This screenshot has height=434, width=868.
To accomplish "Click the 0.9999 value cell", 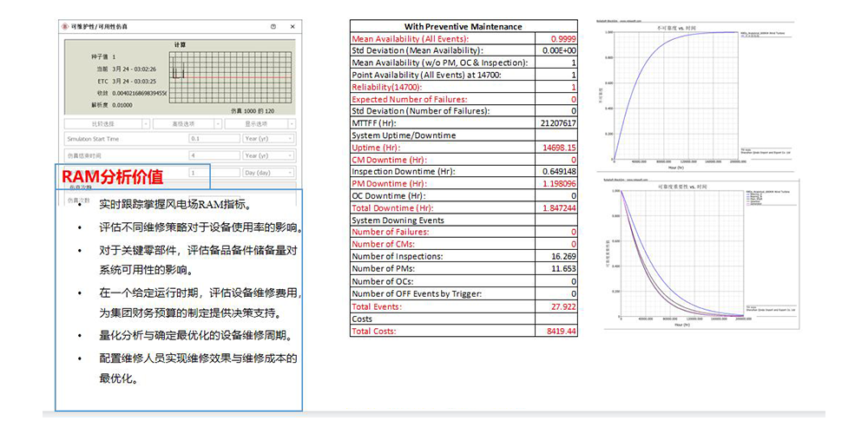I will click(556, 39).
